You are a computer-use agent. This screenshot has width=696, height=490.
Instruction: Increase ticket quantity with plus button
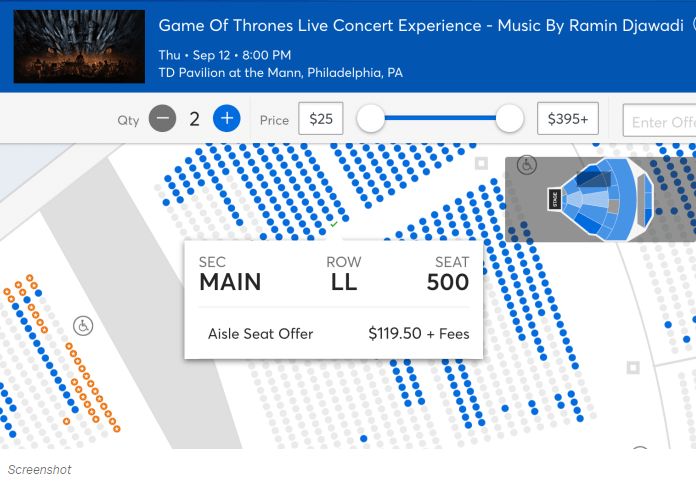point(226,119)
